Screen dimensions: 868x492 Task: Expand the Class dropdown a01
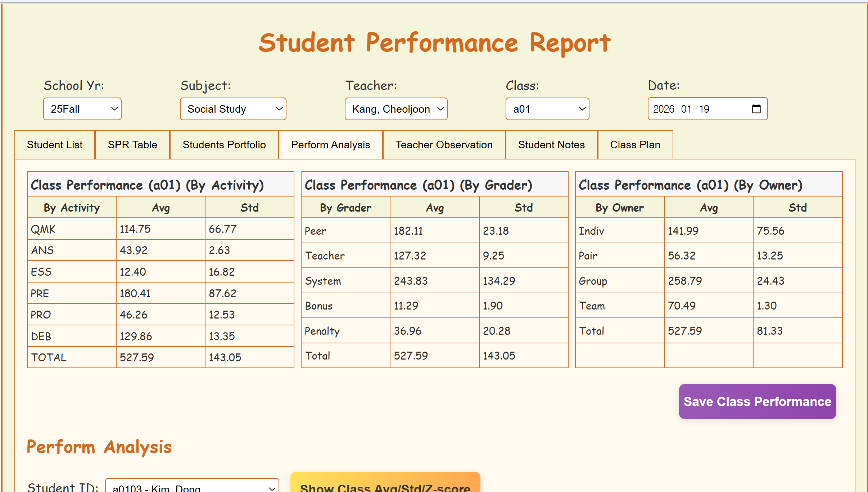point(547,109)
